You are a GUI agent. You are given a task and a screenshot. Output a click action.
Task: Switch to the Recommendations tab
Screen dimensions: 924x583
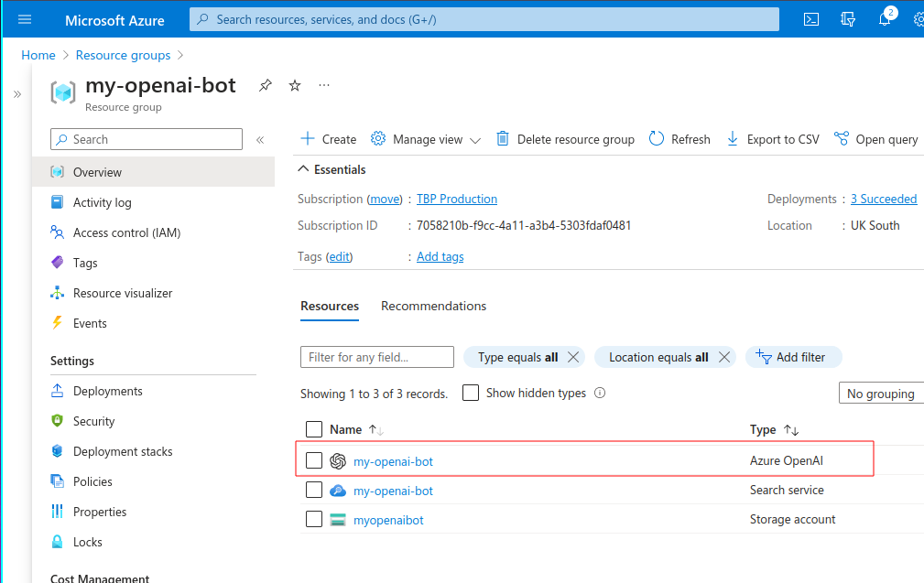[x=433, y=307]
